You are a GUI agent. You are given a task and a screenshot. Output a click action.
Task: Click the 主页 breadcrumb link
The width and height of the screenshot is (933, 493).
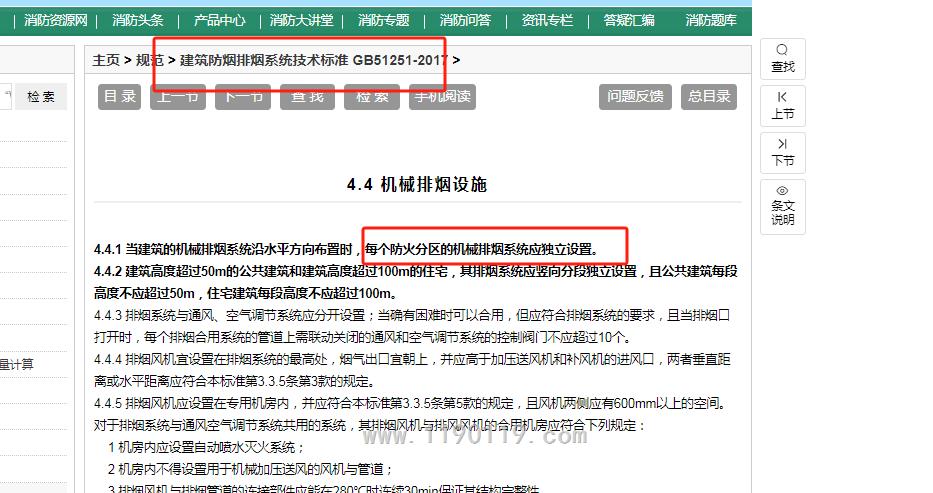coord(106,60)
